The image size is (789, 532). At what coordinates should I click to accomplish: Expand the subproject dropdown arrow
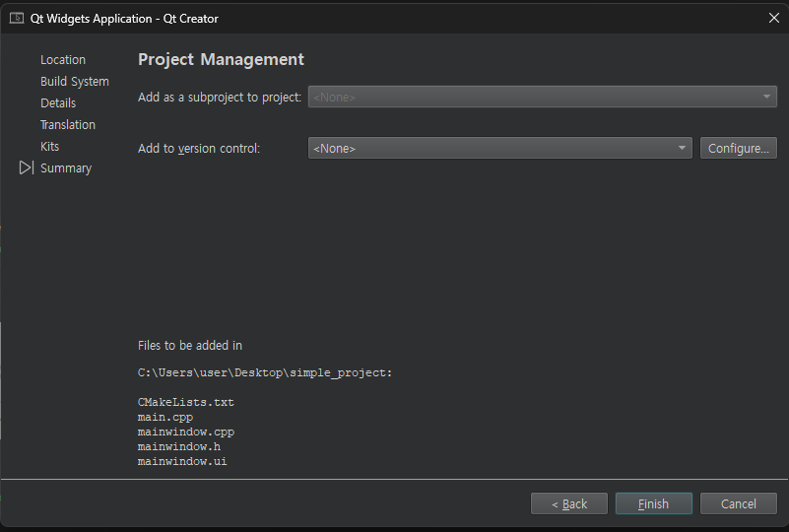pos(766,97)
